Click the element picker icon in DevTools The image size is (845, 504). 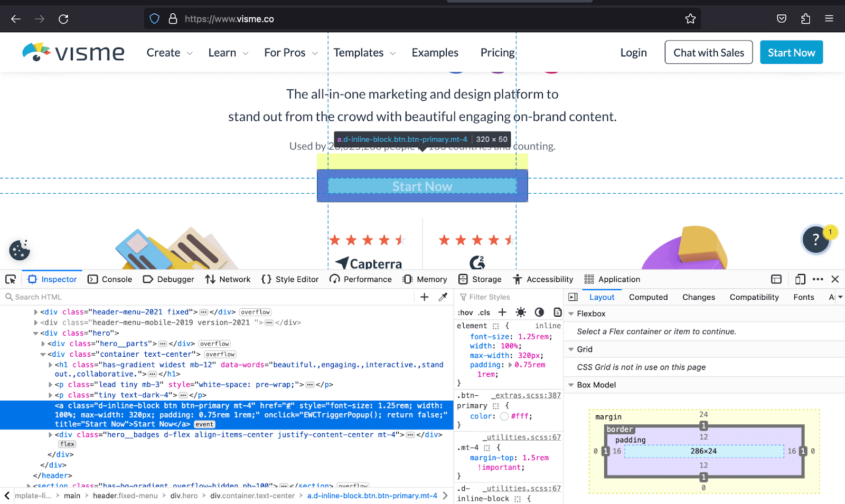tap(11, 279)
